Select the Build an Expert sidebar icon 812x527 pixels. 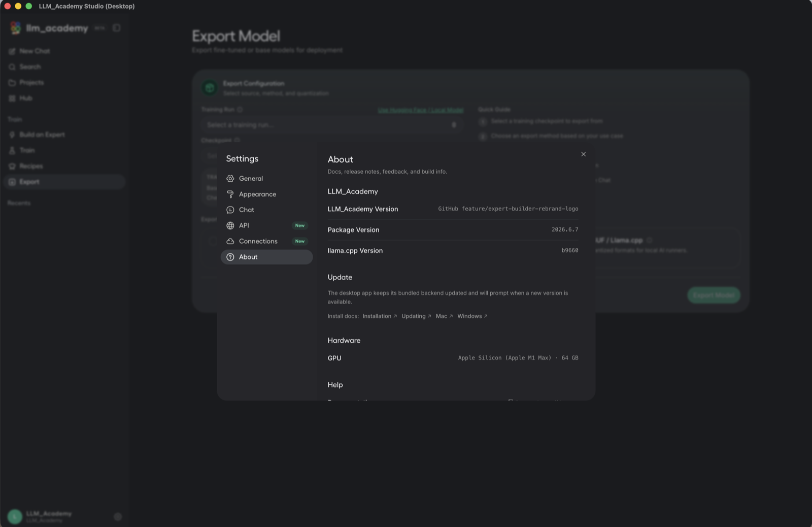[x=12, y=135]
